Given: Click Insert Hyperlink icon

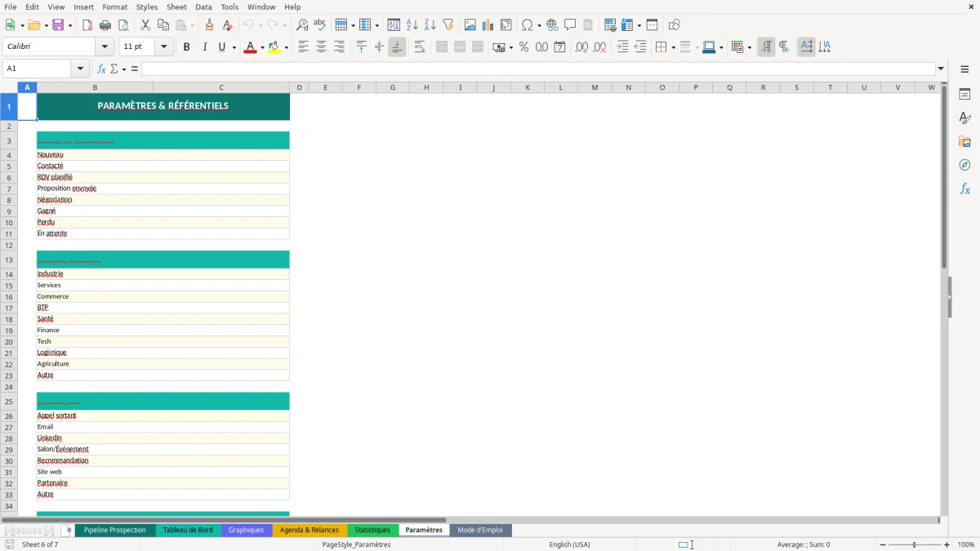Looking at the screenshot, I should [x=552, y=25].
